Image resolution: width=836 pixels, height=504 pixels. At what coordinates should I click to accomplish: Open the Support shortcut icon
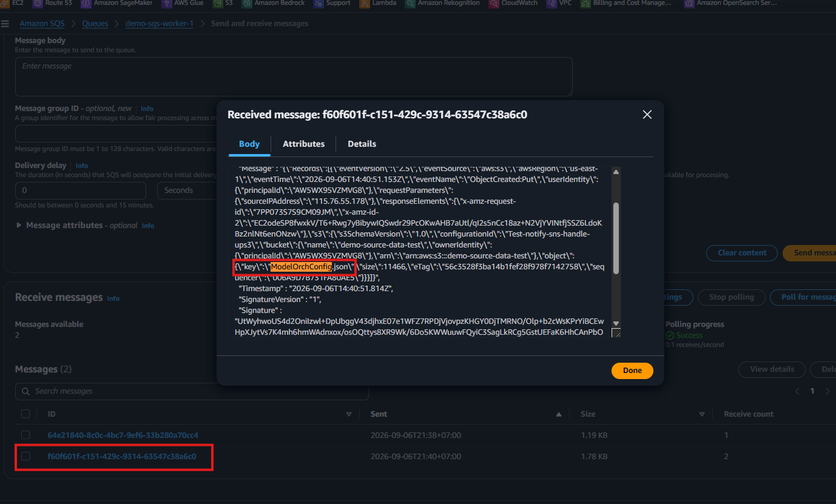point(319,3)
